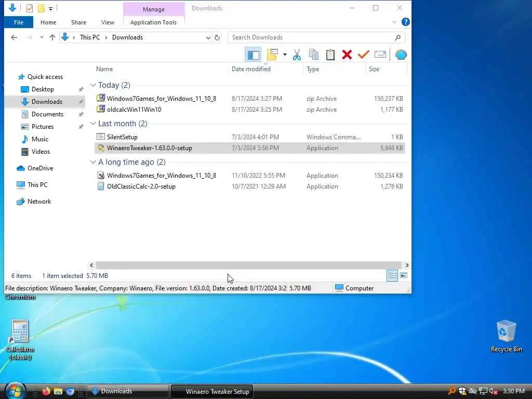This screenshot has height=399, width=532.
Task: Paste using the clipboard toolbar icon
Action: 330,55
